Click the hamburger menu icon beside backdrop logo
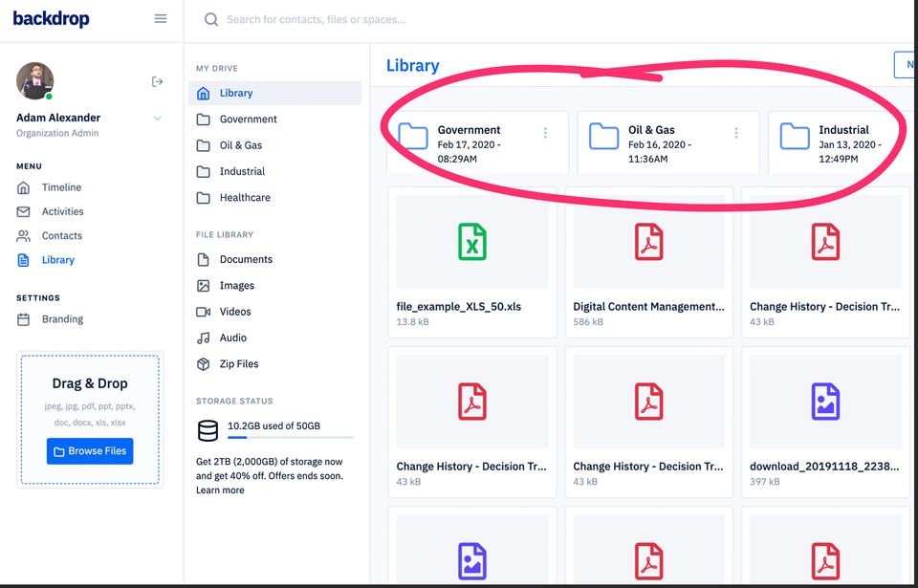918x588 pixels. click(x=161, y=19)
